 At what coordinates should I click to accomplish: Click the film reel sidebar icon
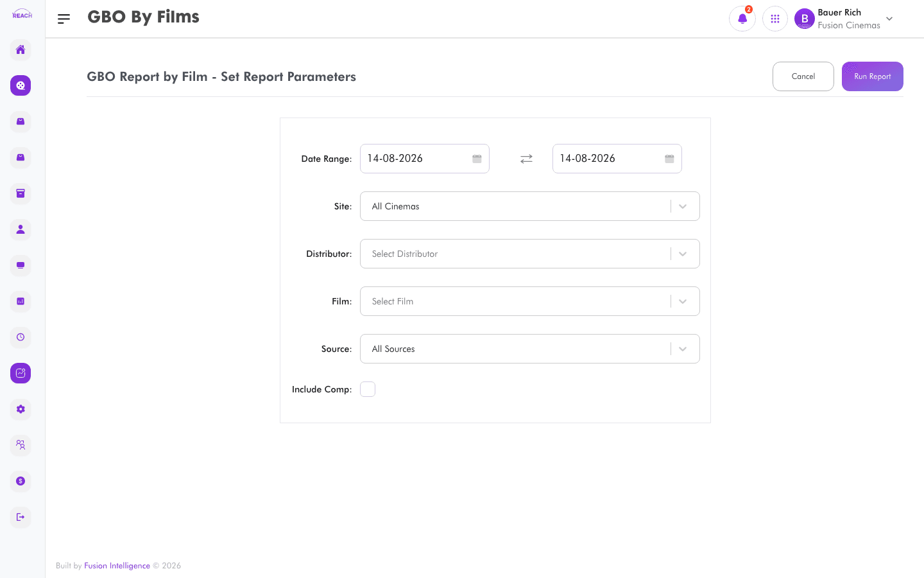tap(21, 85)
